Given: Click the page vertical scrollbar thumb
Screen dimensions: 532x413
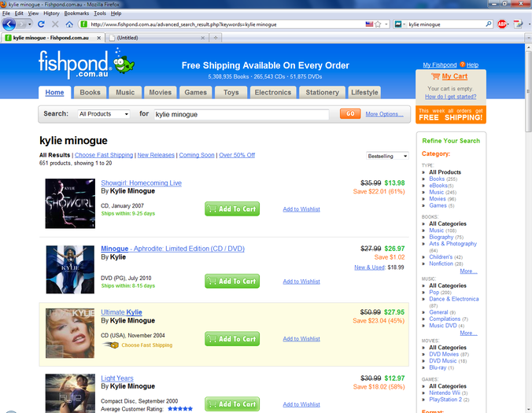Looking at the screenshot, I should coord(528,91).
